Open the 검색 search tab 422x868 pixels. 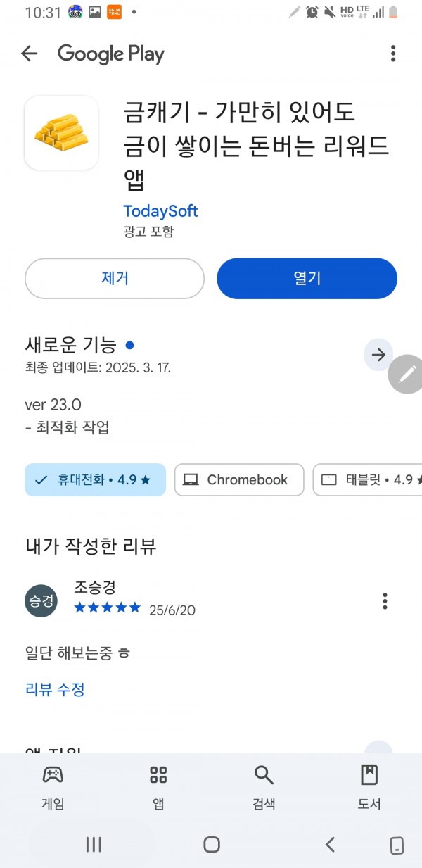264,787
